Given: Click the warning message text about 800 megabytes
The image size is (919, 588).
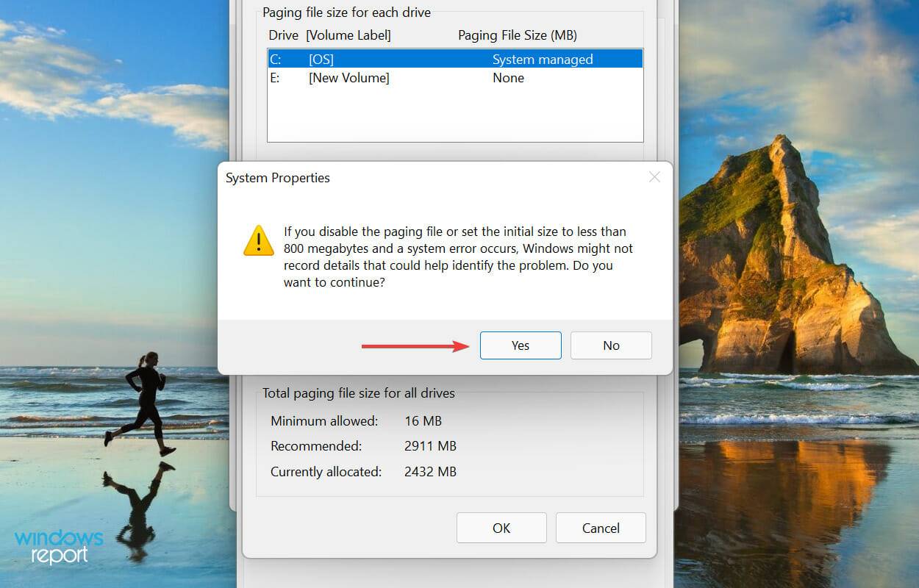Looking at the screenshot, I should [x=457, y=257].
